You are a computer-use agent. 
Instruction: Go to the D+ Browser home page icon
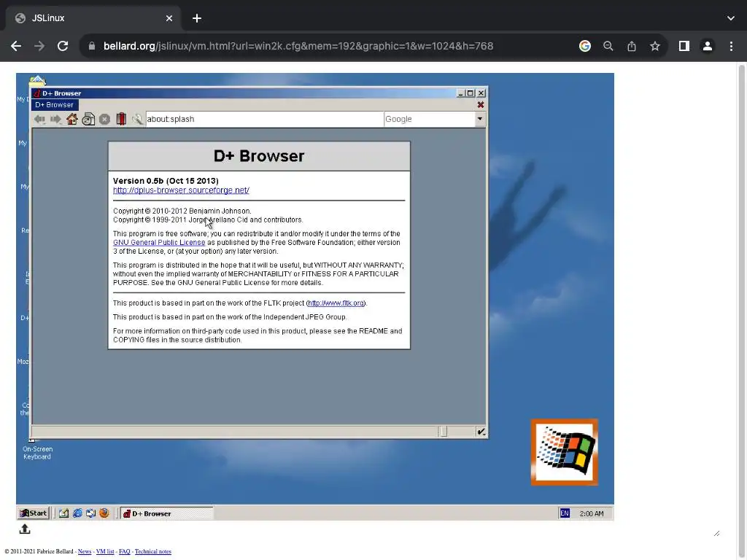(72, 119)
